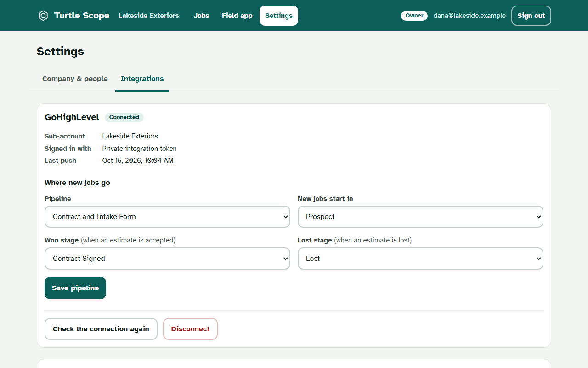Click the Settings page heading
This screenshot has height=368, width=588.
click(60, 51)
